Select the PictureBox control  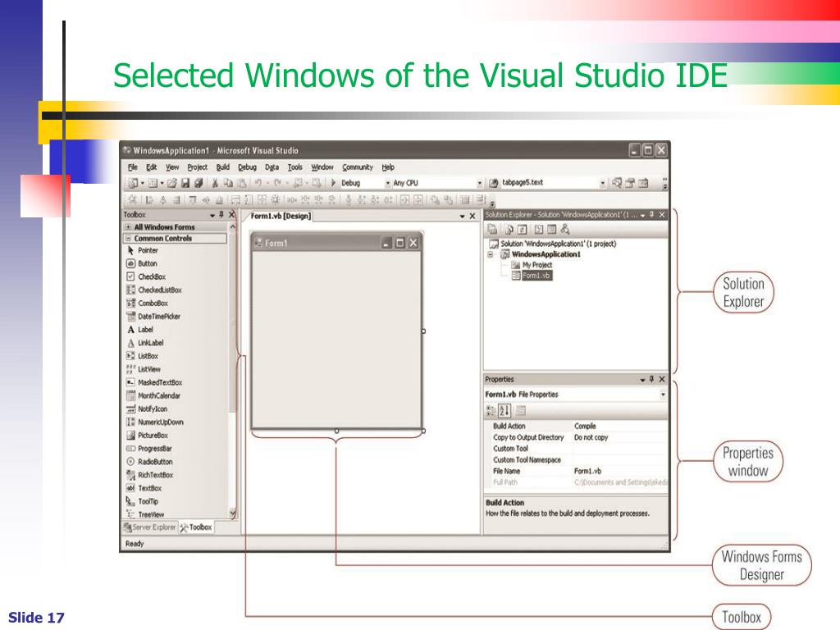tap(148, 436)
